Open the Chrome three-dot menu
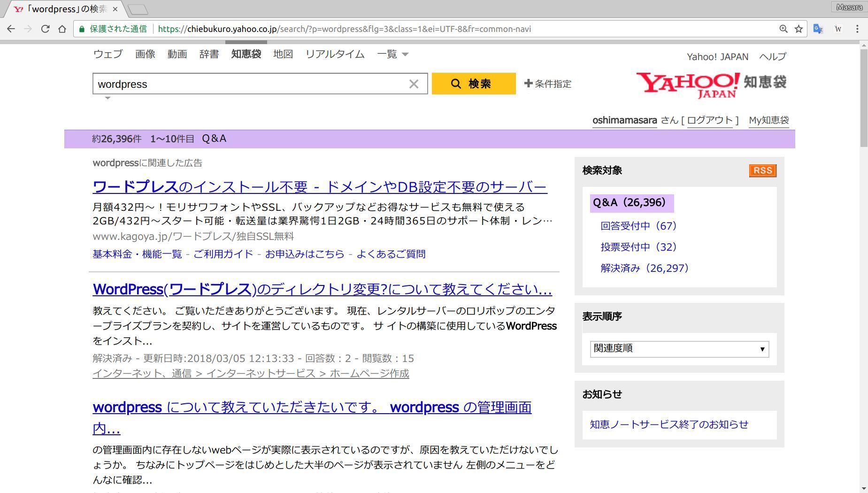The height and width of the screenshot is (493, 868). (x=857, y=29)
